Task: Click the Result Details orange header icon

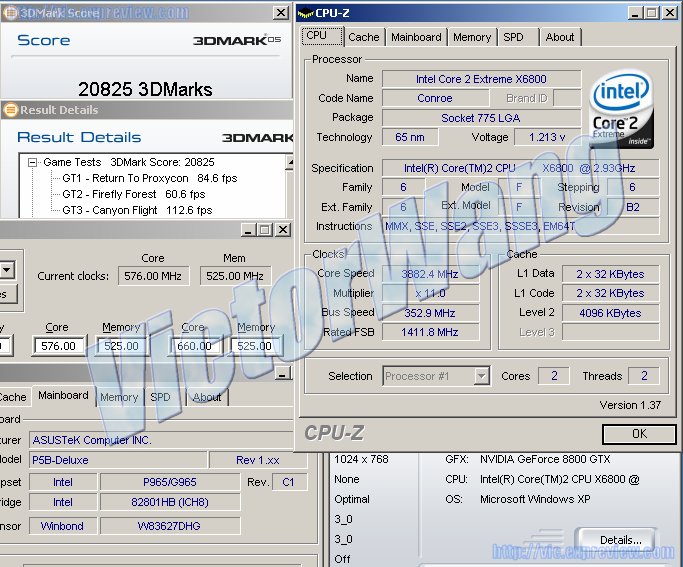Action: (10, 110)
